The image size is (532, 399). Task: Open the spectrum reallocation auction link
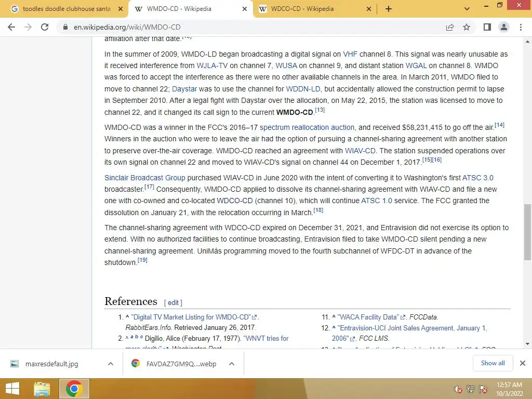click(x=307, y=128)
